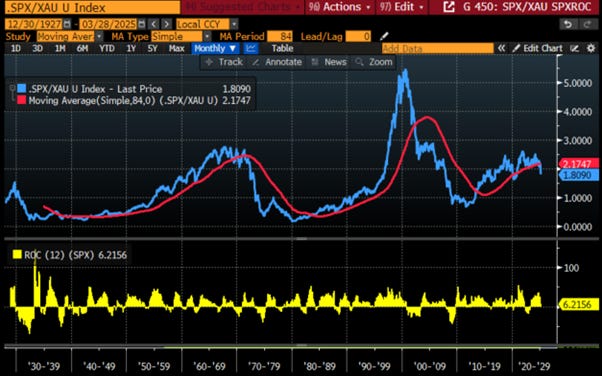Click the red Moving Average legend swatch
602x376 pixels.
tap(22, 100)
